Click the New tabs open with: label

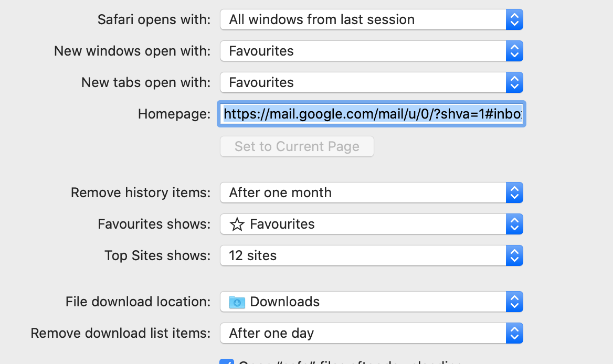coord(145,83)
